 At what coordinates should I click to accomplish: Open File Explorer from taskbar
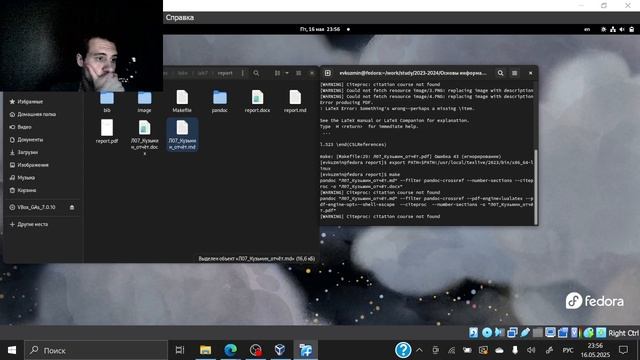tap(205, 350)
